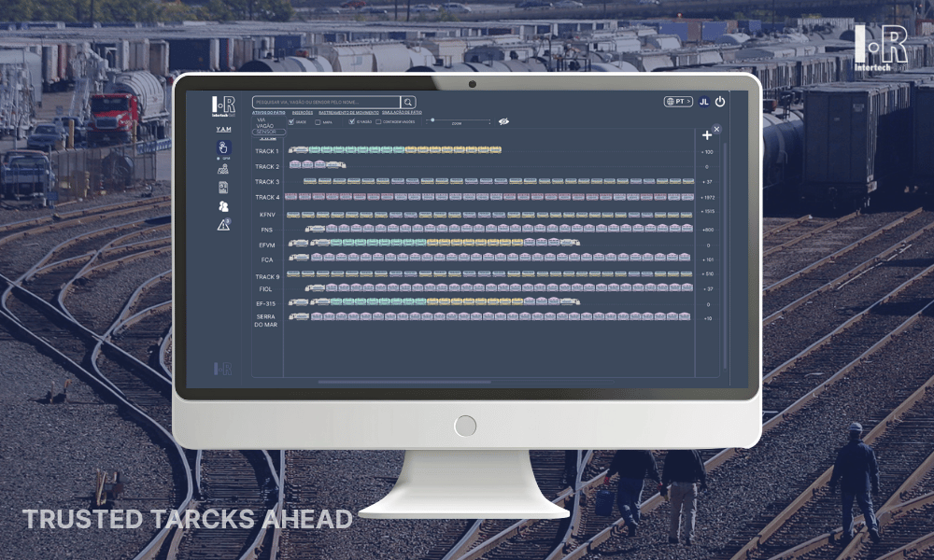The image size is (934, 560).
Task: Toggle the crossed-eye visibility icon
Action: pos(504,121)
